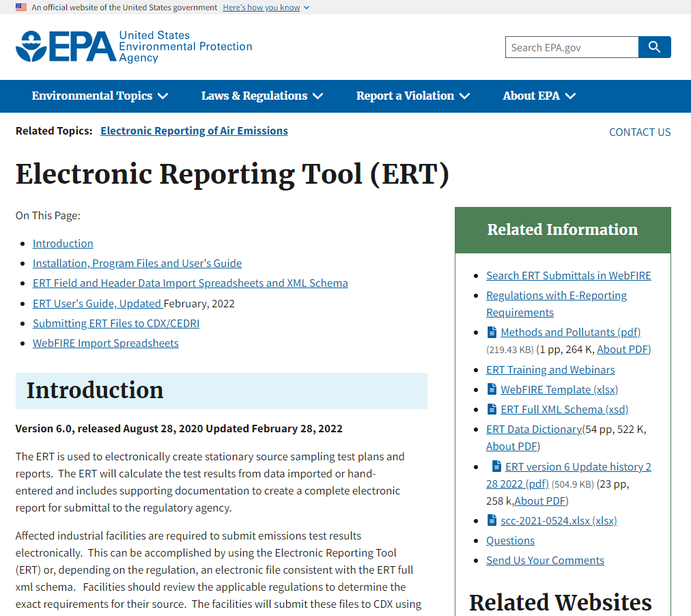
Task: Open the CONTACT US link
Action: point(639,132)
